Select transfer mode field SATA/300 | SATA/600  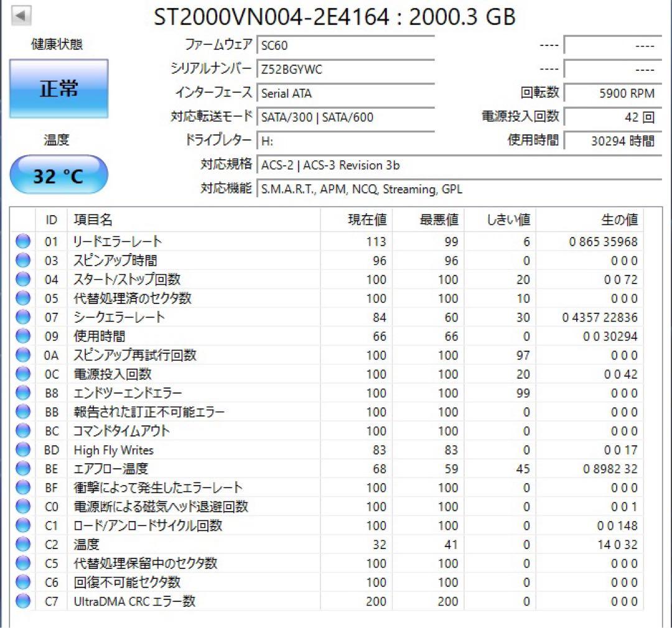[x=345, y=117]
